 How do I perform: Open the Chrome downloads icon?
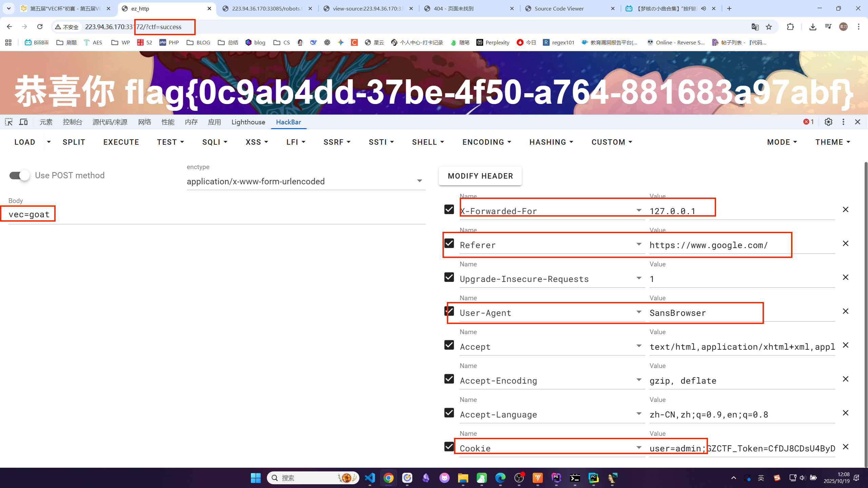[812, 27]
